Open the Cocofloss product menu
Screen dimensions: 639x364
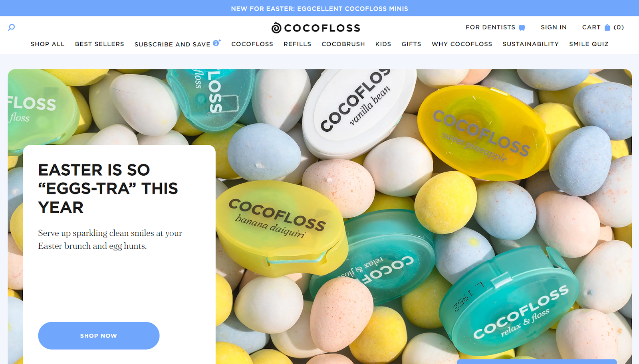point(252,44)
